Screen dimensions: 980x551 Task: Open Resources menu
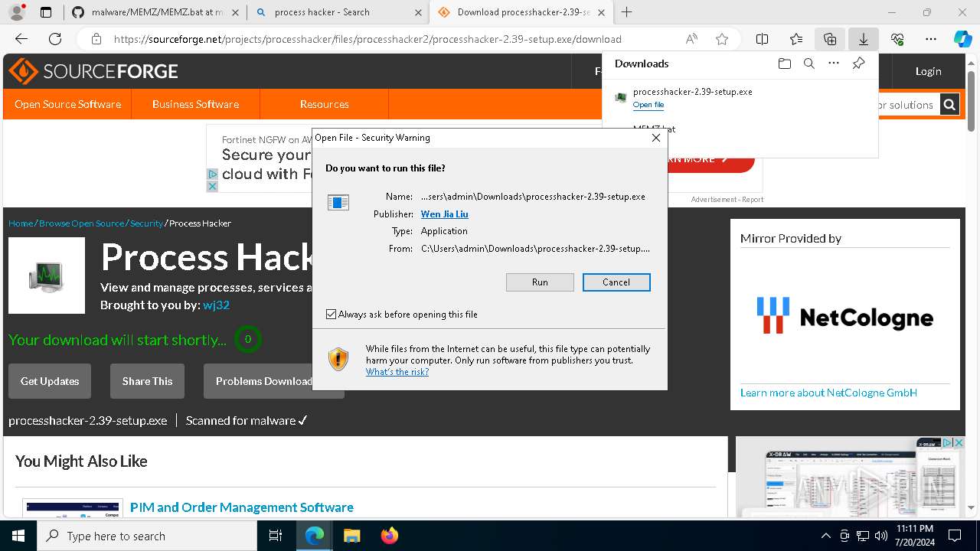click(325, 104)
